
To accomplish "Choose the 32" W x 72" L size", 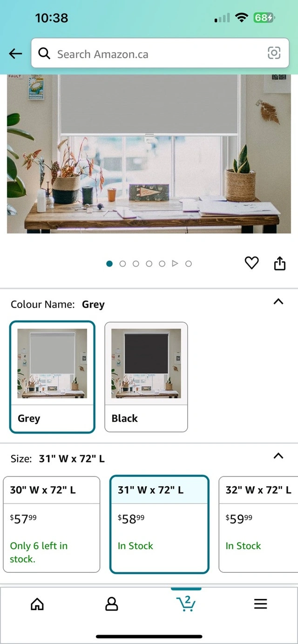I will pos(258,524).
